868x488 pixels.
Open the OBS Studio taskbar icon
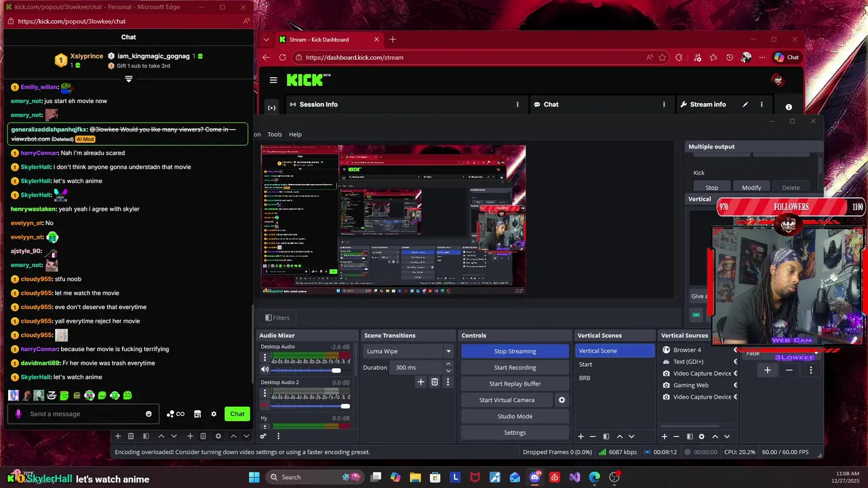click(614, 477)
